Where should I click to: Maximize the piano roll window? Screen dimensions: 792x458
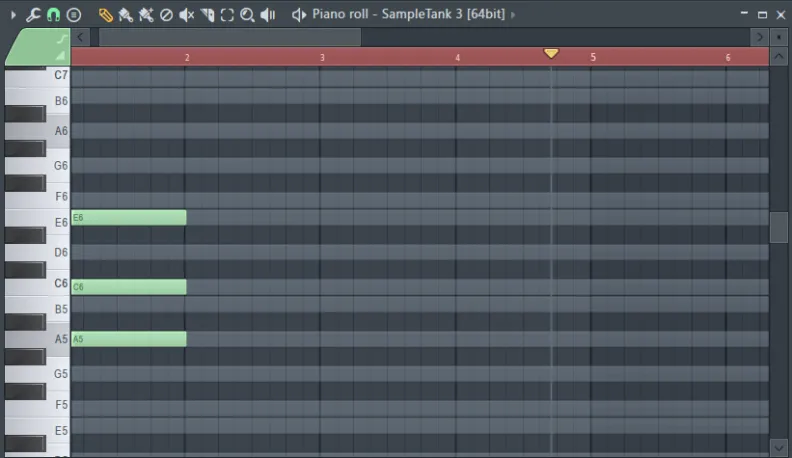tap(762, 15)
